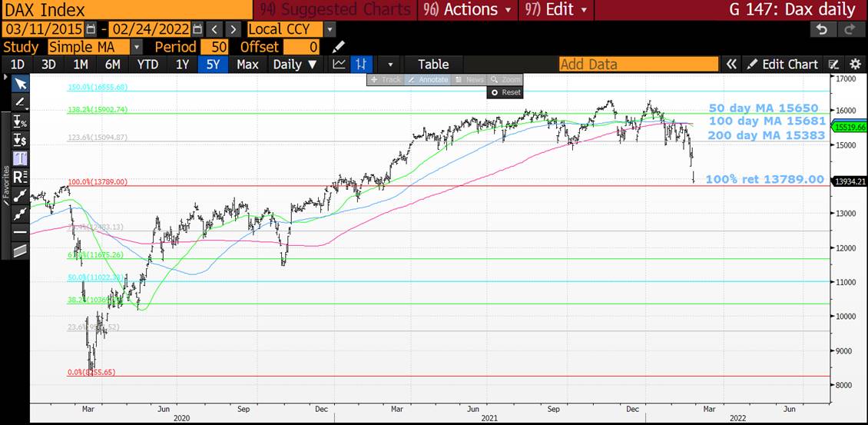Shift date range backward with left arrow
This screenshot has height=425, width=868.
pyautogui.click(x=216, y=28)
